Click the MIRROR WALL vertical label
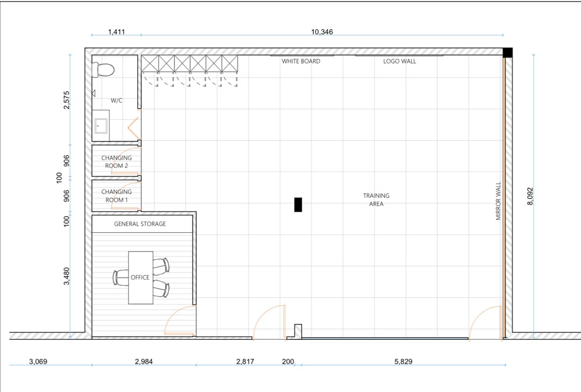 (x=498, y=201)
